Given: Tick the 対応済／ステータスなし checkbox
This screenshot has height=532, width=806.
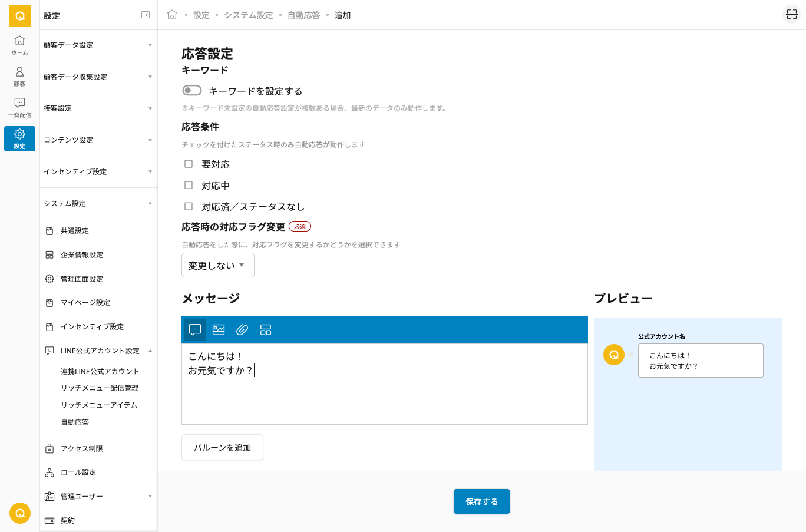Looking at the screenshot, I should click(189, 207).
